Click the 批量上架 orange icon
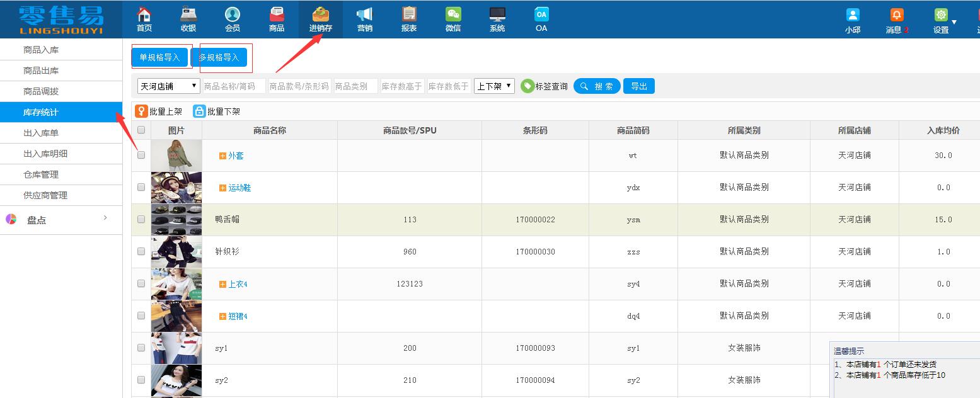Image resolution: width=980 pixels, height=398 pixels. click(x=142, y=111)
